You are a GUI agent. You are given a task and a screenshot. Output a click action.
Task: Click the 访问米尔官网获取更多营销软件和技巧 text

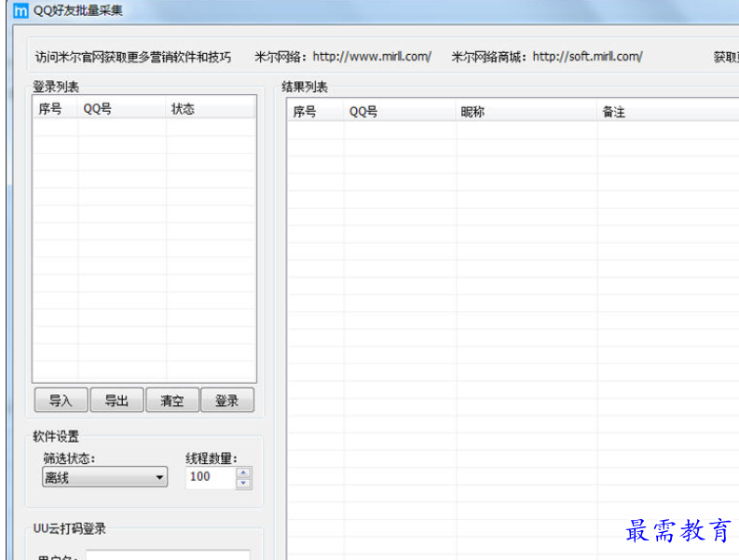[133, 57]
